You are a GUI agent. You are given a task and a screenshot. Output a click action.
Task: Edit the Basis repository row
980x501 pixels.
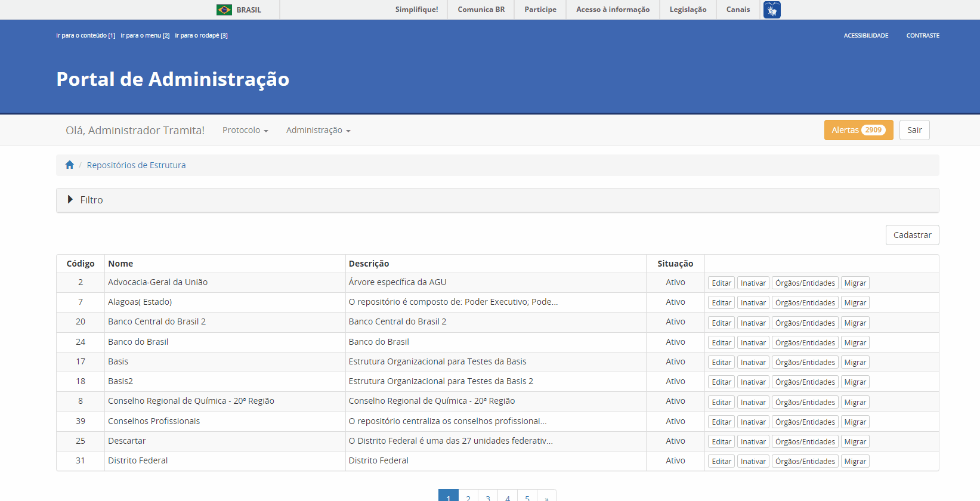point(721,363)
